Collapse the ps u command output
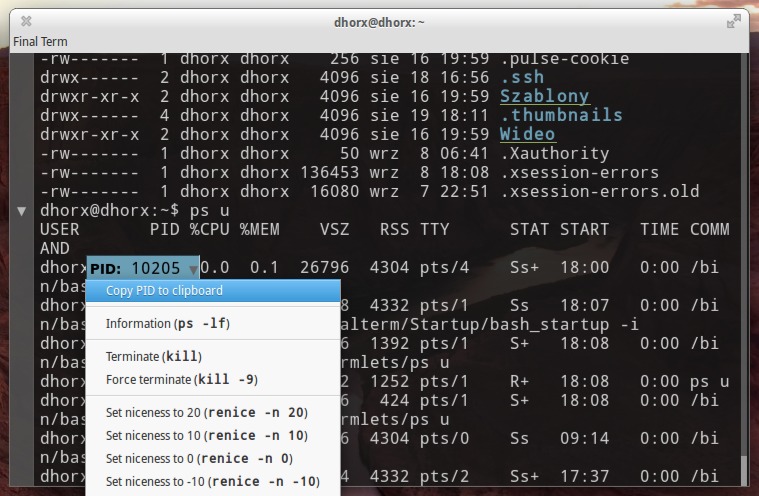Image resolution: width=759 pixels, height=496 pixels. tap(21, 211)
